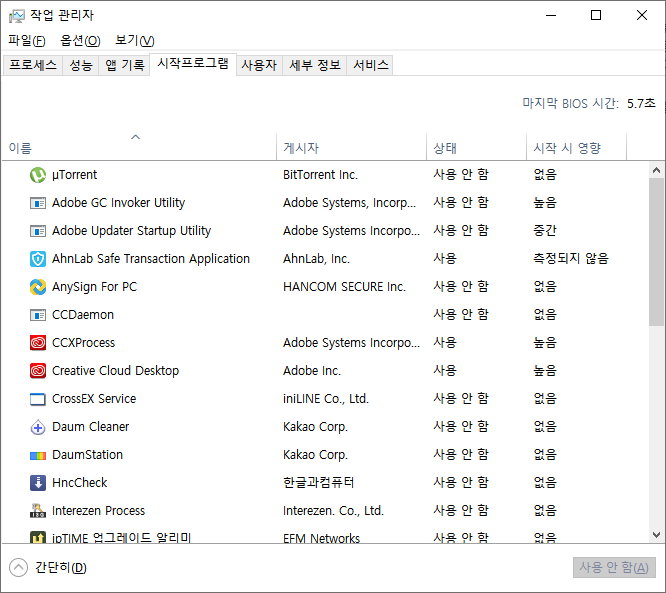Switch to the 프로세스 tab

(x=33, y=65)
